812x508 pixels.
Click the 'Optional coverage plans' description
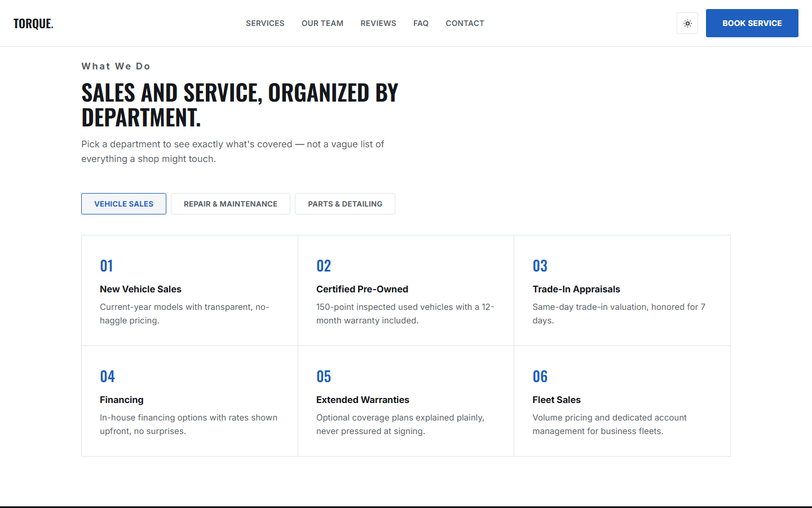[x=400, y=424]
